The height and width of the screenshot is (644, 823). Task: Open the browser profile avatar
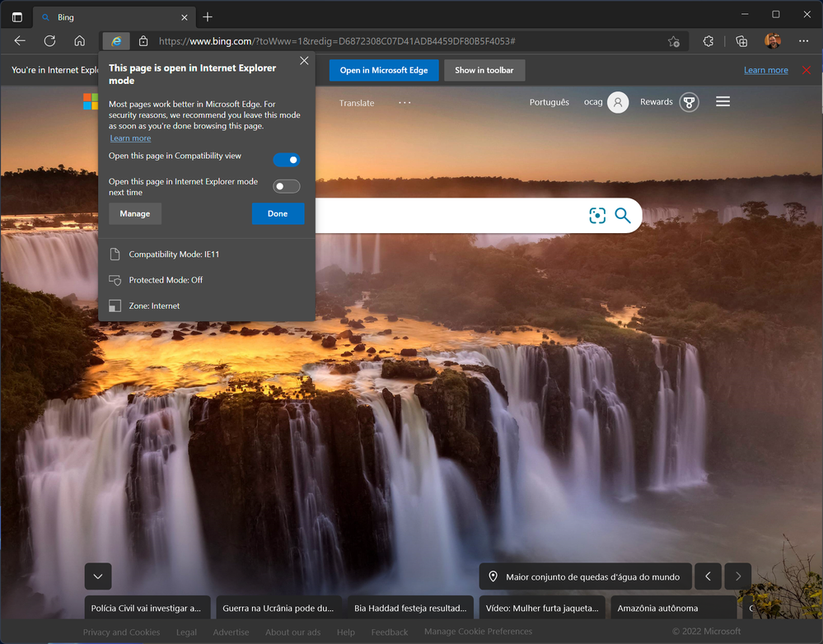click(773, 41)
